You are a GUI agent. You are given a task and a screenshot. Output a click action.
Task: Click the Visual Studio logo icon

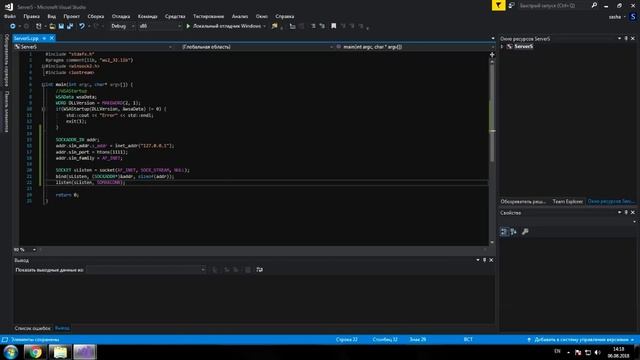tap(9, 6)
